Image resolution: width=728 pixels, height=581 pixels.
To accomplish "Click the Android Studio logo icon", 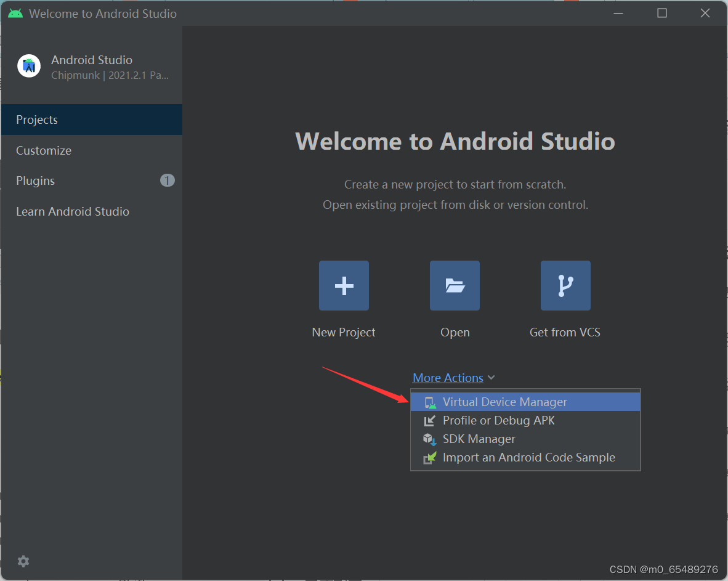I will pos(29,66).
